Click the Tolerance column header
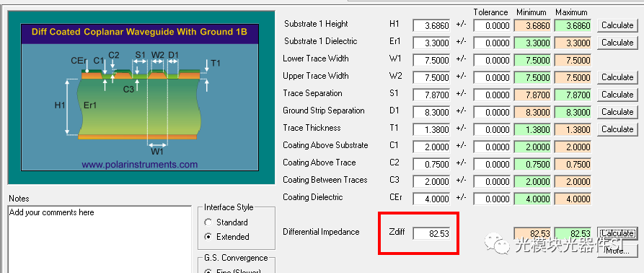Viewport: 644px width, 273px height. pyautogui.click(x=491, y=12)
